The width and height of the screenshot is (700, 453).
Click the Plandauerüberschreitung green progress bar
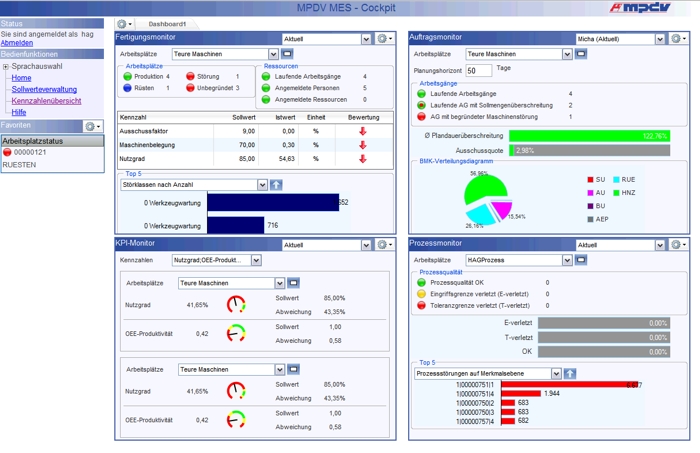589,136
